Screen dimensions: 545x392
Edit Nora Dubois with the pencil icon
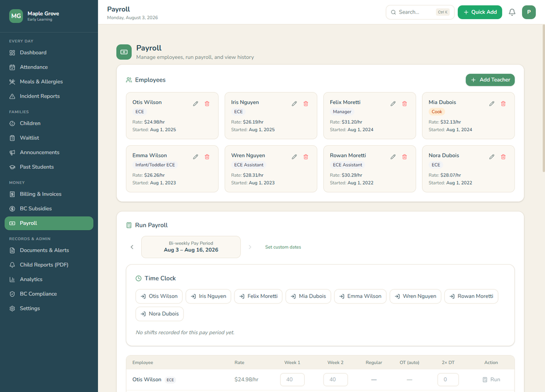(x=492, y=157)
